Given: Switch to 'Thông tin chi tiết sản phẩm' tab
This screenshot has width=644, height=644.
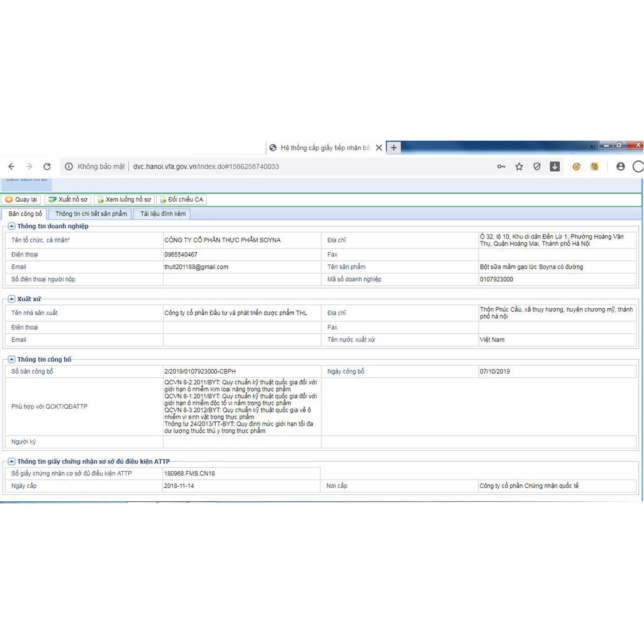Looking at the screenshot, I should (91, 214).
